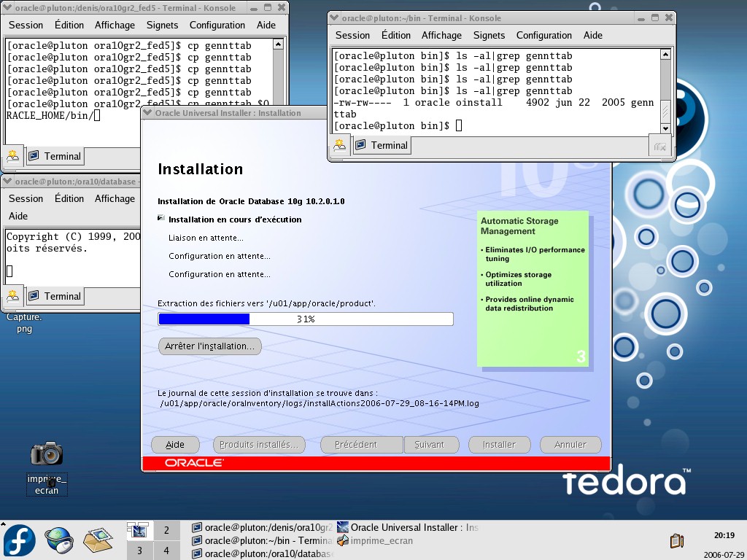Click the installer's Aide button
This screenshot has width=747, height=560.
175,444
